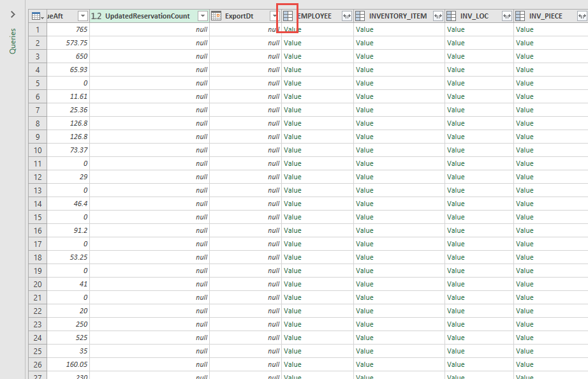Click the table type icon of INVENTORY_ITEM column
588x379 pixels.
[360, 16]
